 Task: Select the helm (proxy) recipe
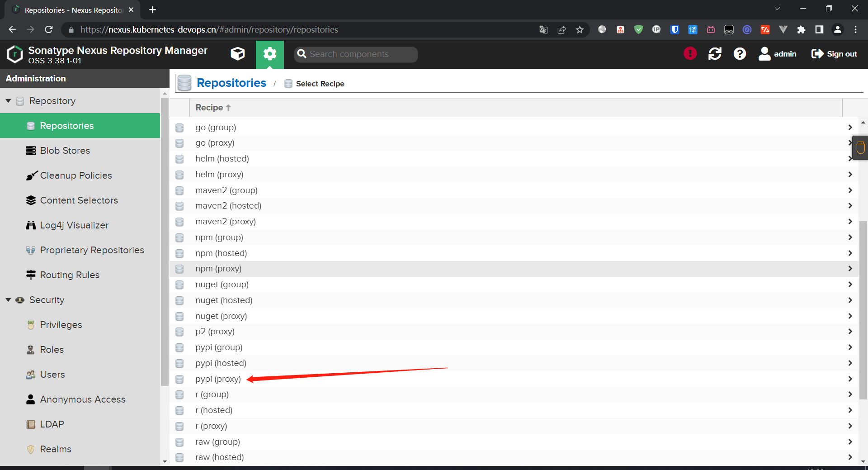[514, 175]
